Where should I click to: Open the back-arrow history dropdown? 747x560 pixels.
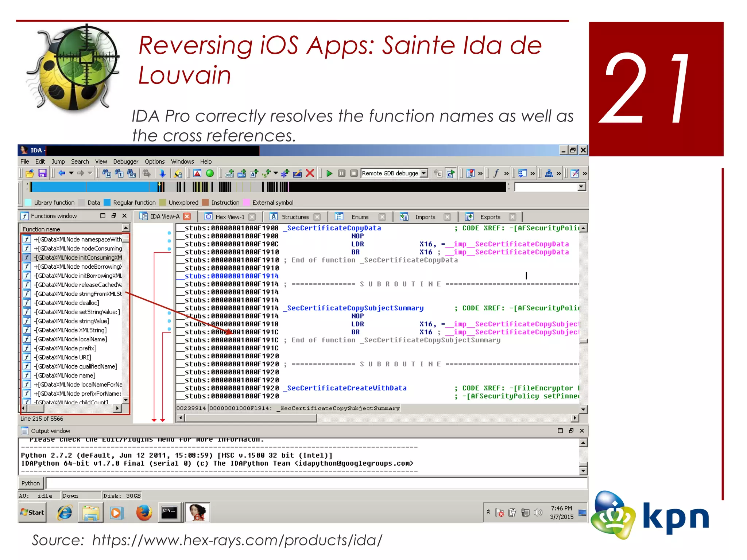[71, 174]
